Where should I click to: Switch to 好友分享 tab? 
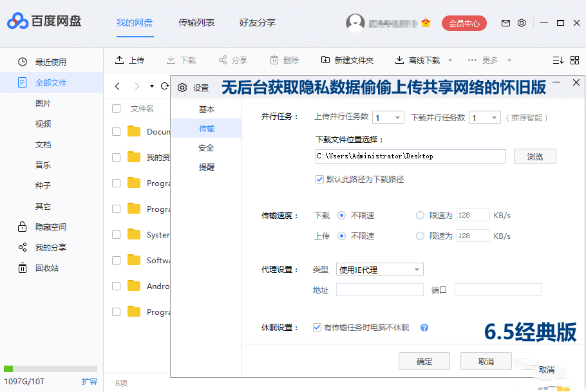[x=258, y=23]
